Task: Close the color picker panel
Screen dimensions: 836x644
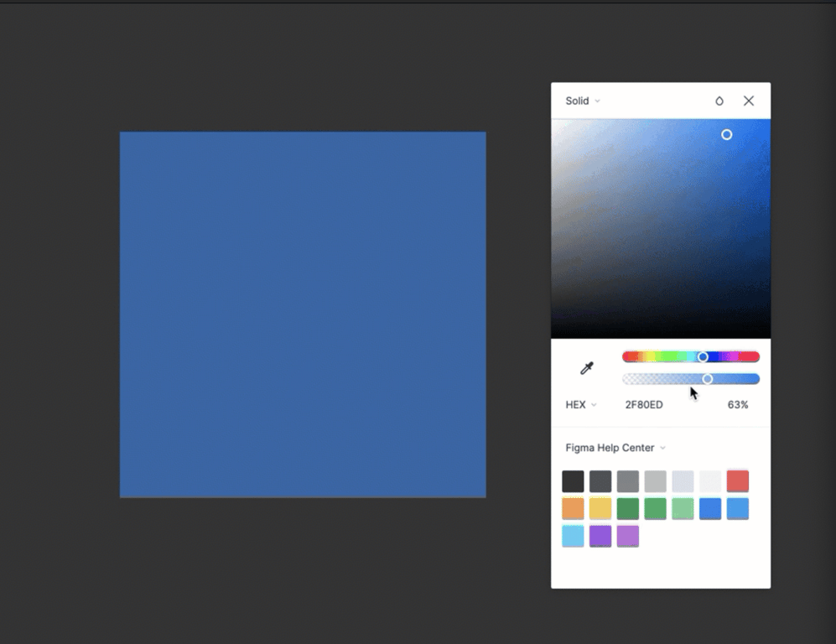Action: point(749,101)
